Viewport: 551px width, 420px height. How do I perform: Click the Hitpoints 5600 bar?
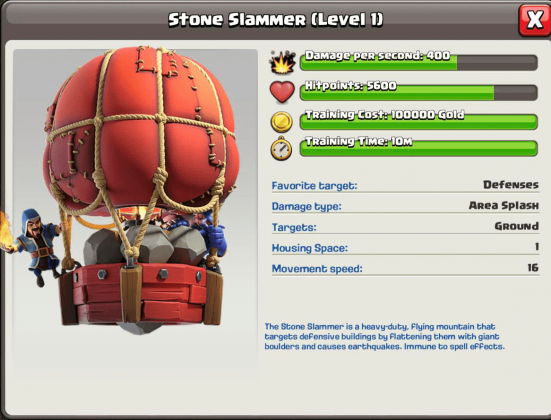pyautogui.click(x=419, y=92)
